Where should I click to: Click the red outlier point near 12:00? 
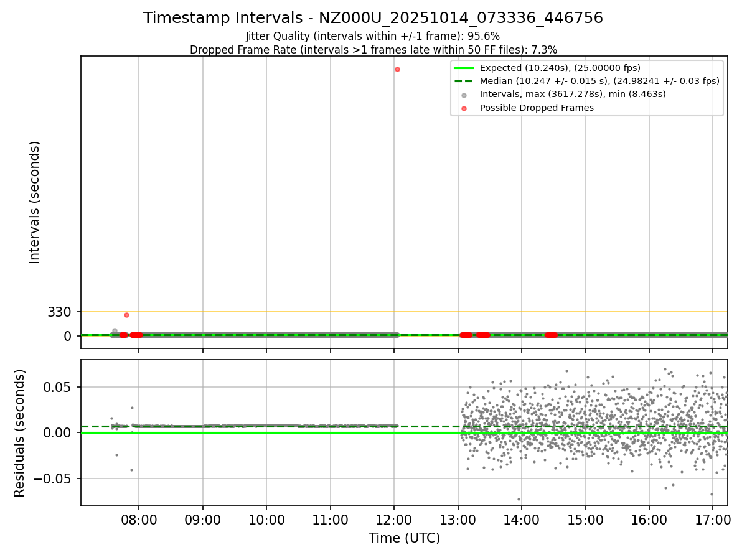point(397,69)
